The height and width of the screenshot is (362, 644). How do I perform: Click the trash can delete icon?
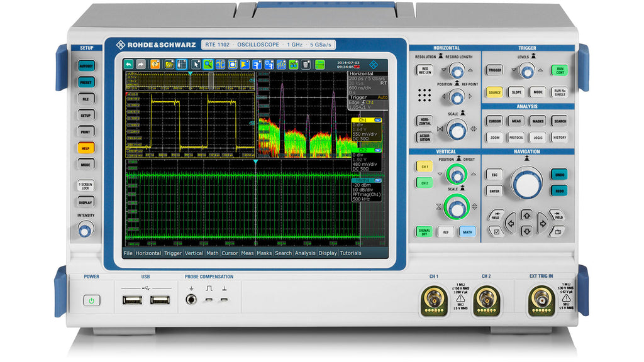click(x=306, y=65)
